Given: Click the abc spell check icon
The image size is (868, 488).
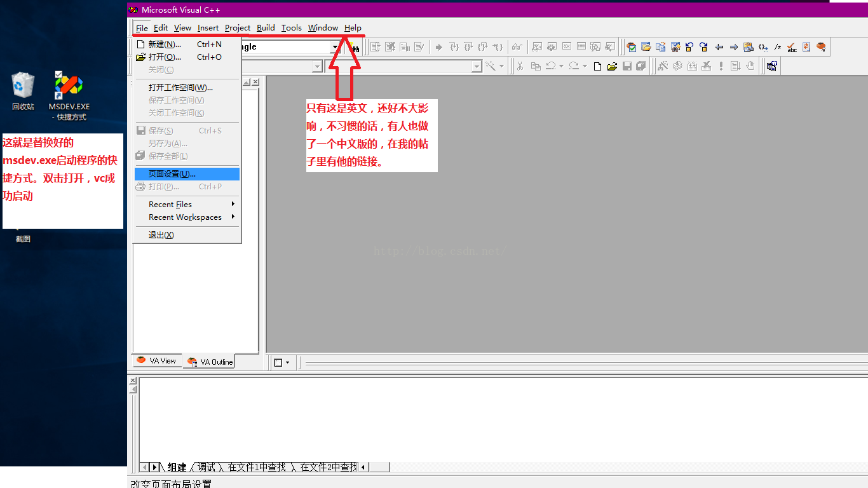Looking at the screenshot, I should pos(792,47).
